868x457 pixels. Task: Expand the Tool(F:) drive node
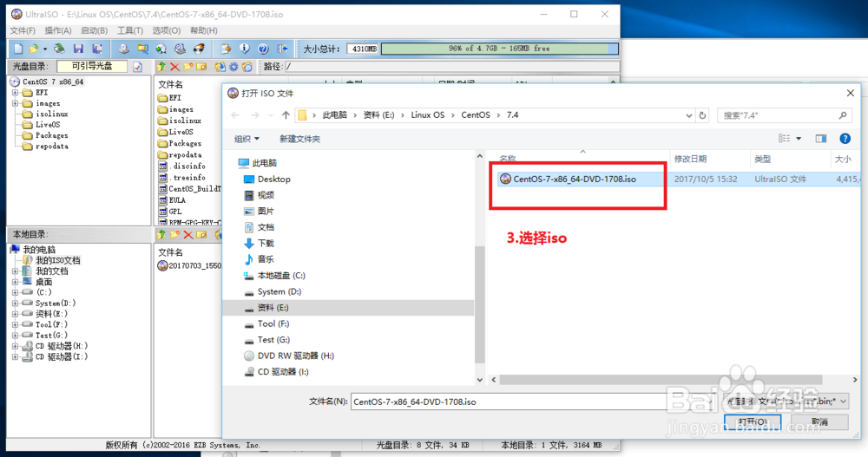click(x=16, y=325)
